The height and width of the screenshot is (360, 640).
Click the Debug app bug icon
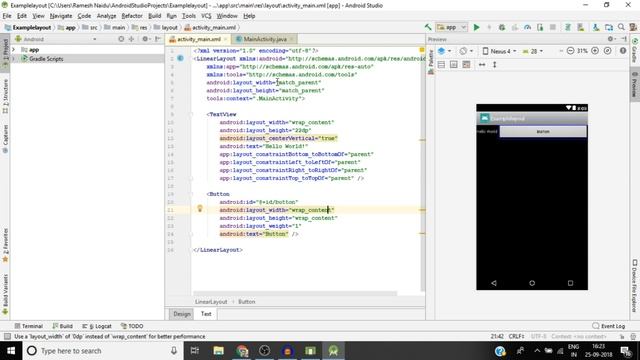tap(502, 27)
